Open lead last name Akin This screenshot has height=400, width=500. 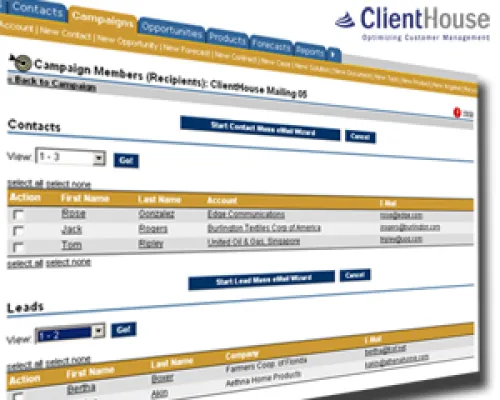[159, 393]
